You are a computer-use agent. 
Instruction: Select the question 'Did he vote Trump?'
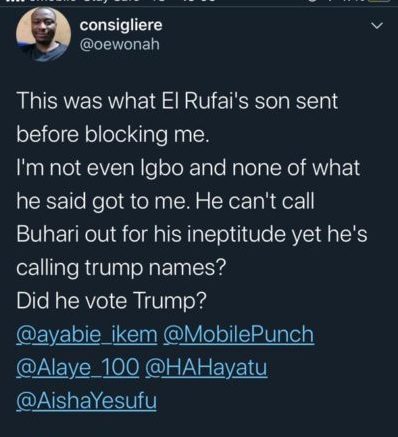(112, 301)
